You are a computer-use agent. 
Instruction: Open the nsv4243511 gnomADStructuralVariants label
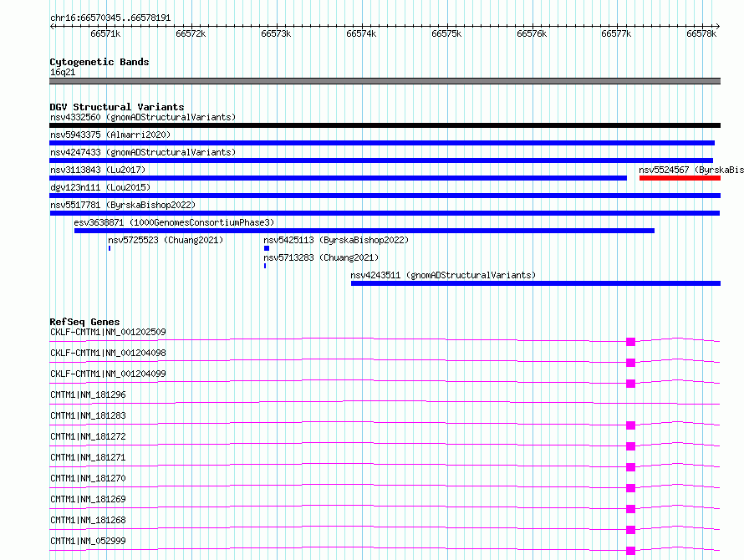pyautogui.click(x=443, y=275)
